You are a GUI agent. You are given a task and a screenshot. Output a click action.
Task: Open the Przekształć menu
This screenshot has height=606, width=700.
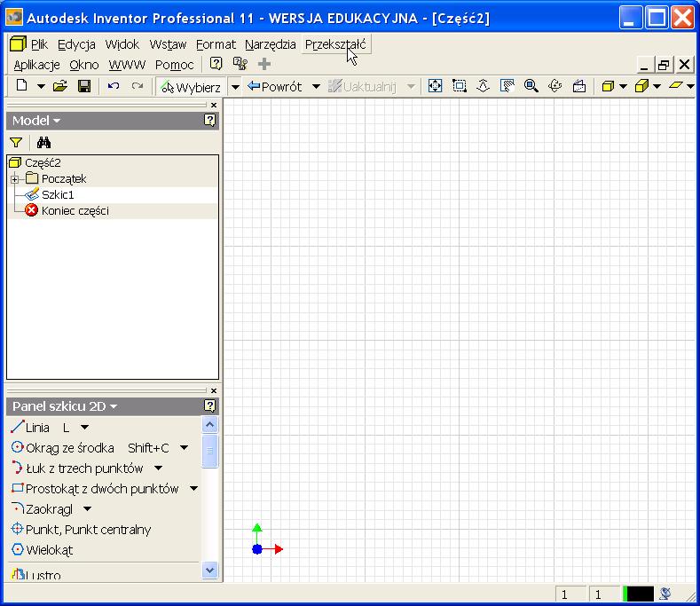(x=335, y=44)
